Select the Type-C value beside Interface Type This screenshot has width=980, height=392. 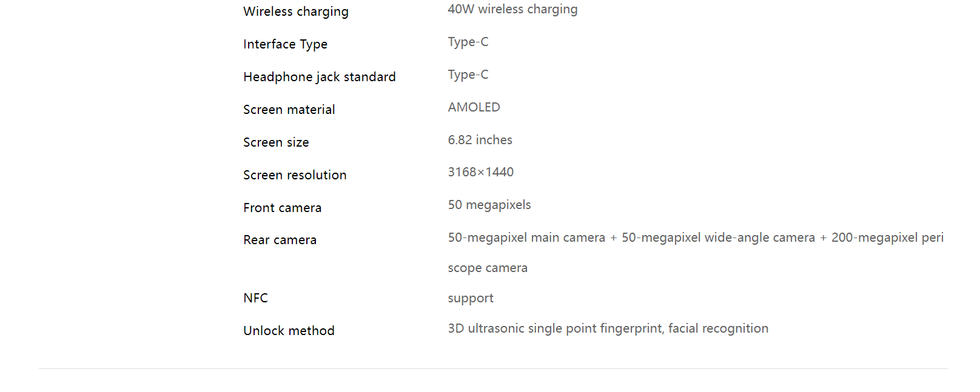point(468,42)
